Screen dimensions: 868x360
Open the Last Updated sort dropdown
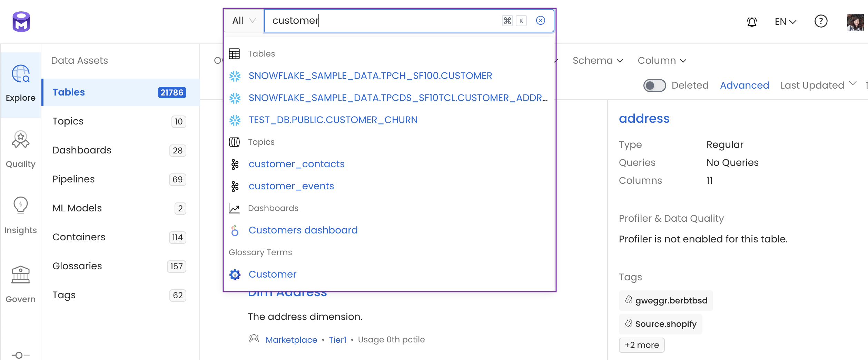(818, 85)
